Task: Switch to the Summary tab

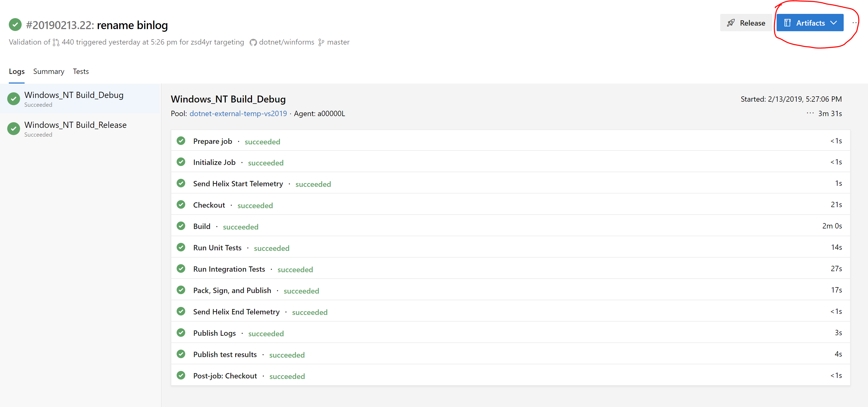Action: point(49,71)
